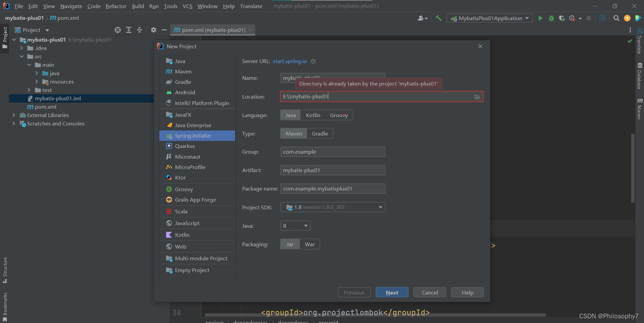Expand the resources folder
Screen dimensions: 644x323
(x=37, y=82)
